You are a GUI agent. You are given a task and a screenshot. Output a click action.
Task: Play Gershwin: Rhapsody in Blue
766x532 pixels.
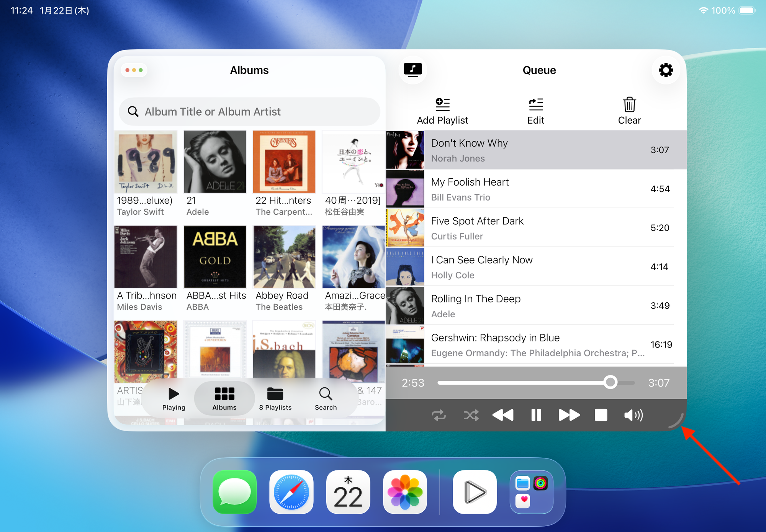536,345
